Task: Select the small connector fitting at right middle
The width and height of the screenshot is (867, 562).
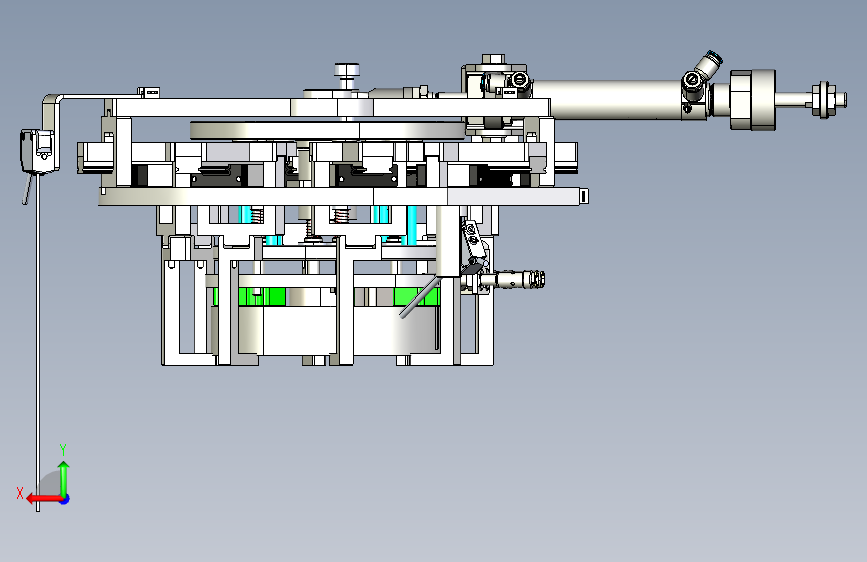Action: pyautogui.click(x=511, y=279)
